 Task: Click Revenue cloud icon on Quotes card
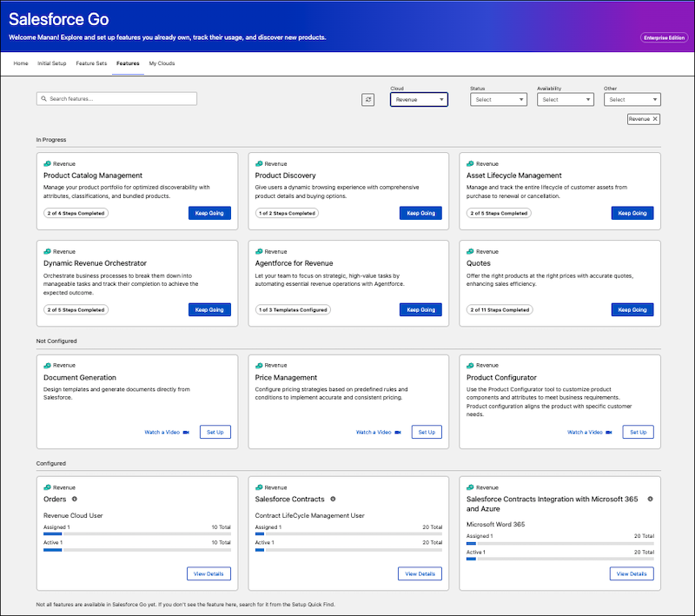click(470, 252)
